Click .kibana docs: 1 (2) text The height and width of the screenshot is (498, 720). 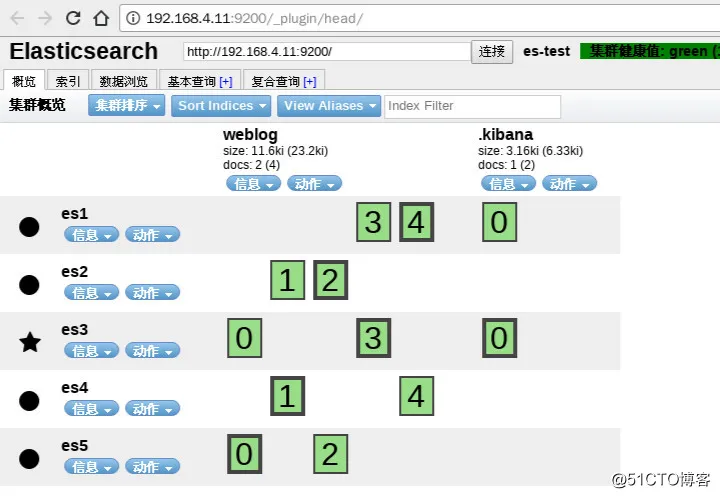[506, 165]
